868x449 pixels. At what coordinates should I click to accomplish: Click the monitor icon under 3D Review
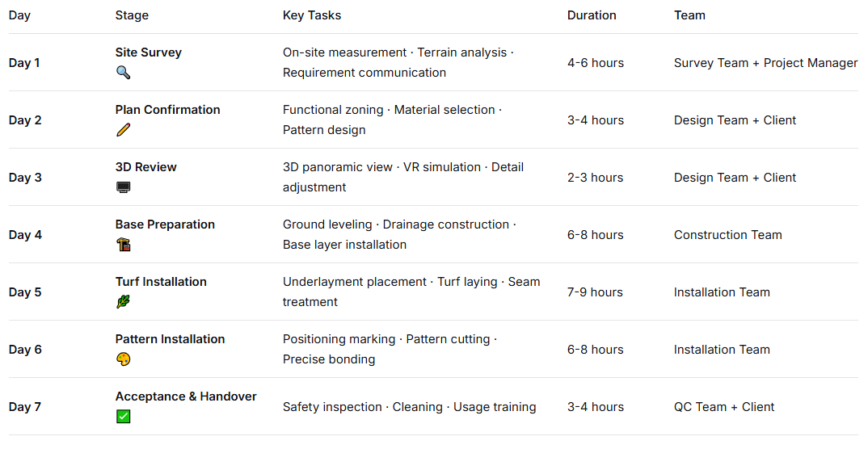(x=123, y=187)
